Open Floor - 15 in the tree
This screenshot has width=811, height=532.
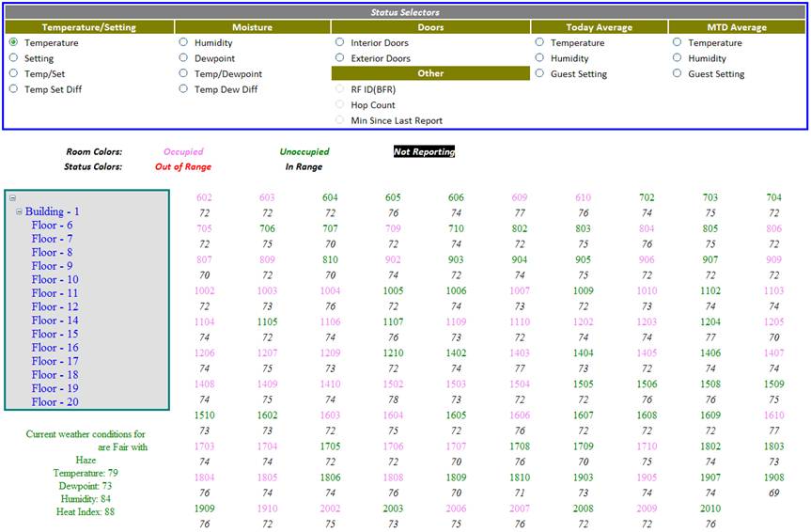click(x=55, y=334)
